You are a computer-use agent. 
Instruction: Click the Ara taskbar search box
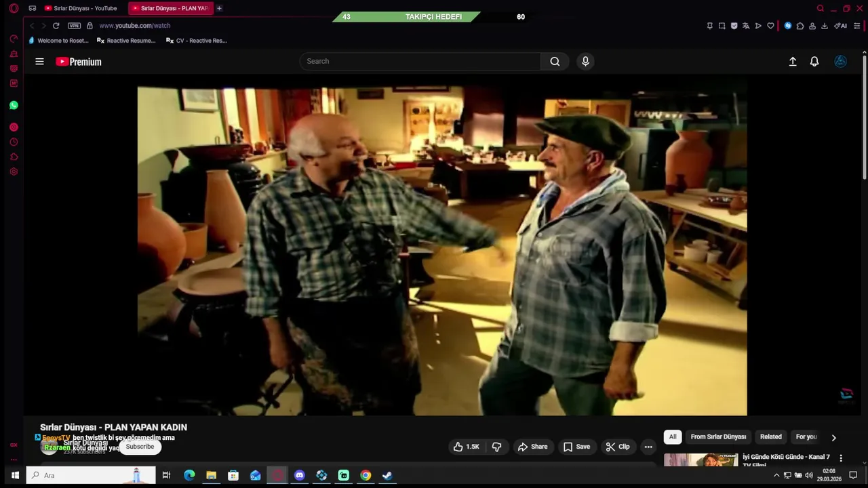[90, 475]
